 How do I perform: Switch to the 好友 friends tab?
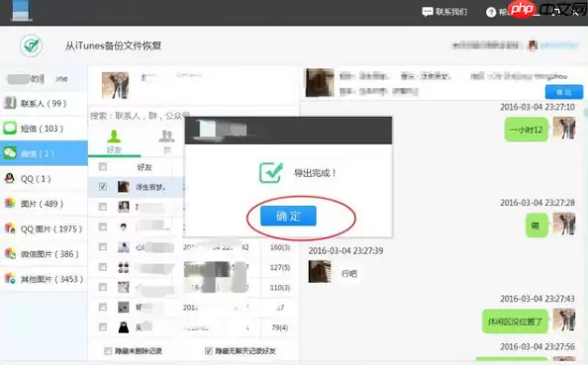[114, 141]
